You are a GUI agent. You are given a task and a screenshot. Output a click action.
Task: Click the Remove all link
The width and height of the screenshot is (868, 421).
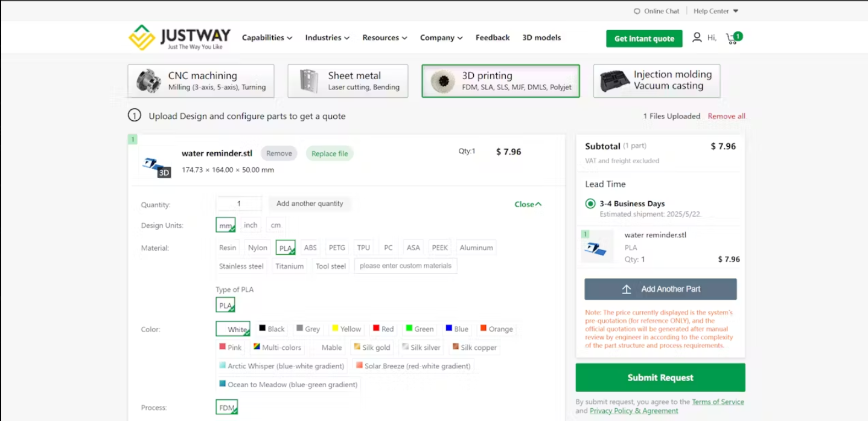[x=726, y=116]
